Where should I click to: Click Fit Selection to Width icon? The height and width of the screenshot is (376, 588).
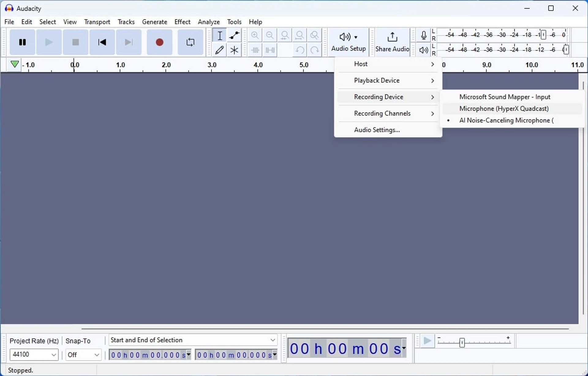click(x=285, y=35)
